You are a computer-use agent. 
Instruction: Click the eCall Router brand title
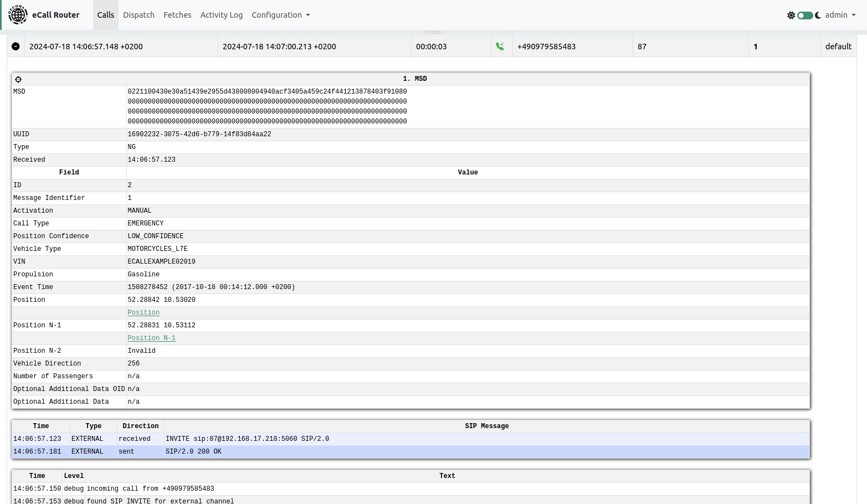coord(55,15)
